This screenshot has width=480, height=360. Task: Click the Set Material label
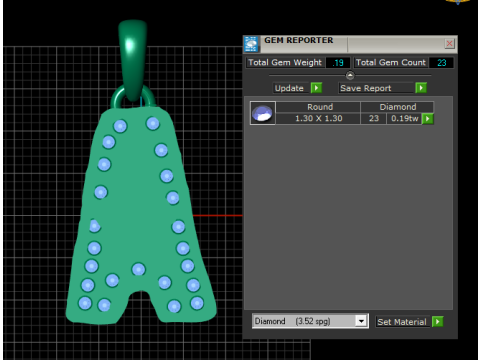(402, 322)
